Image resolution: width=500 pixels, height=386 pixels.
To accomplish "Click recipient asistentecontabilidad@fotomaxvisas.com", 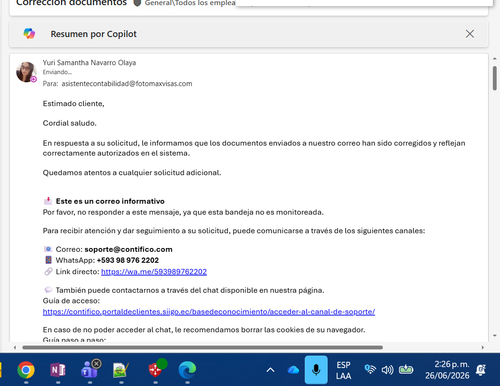I will point(127,84).
